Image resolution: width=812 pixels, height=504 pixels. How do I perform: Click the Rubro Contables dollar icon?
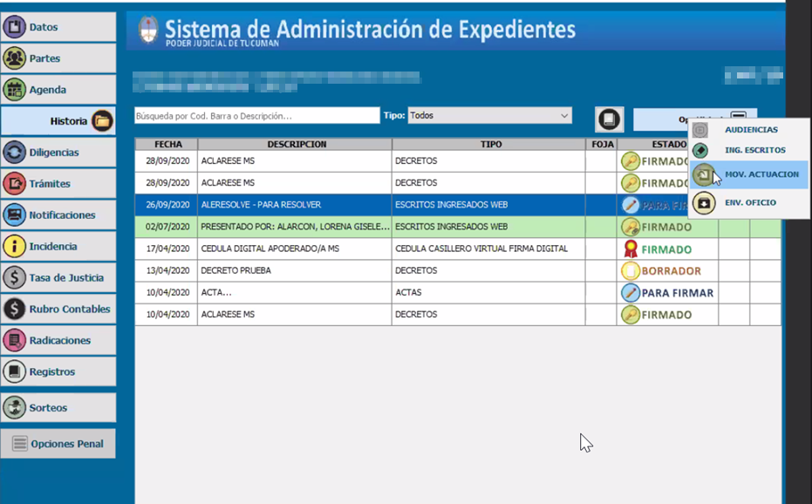[14, 310]
